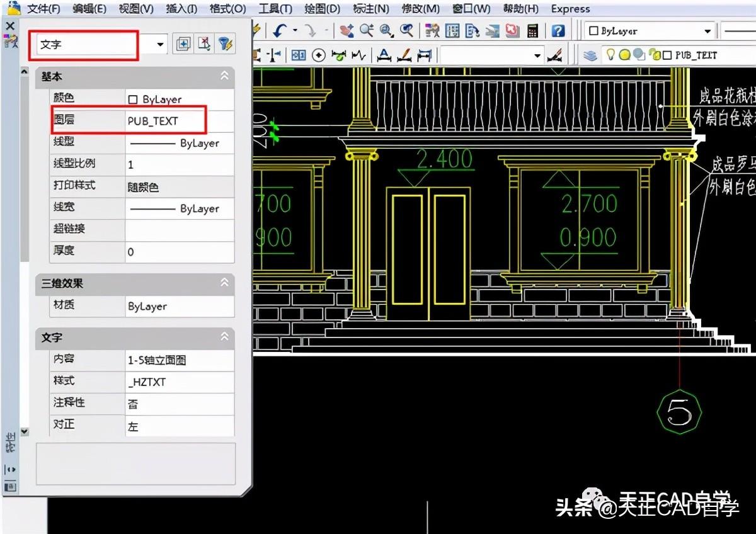Collapse the 三维效果 section
This screenshot has height=534, width=756.
tap(224, 283)
